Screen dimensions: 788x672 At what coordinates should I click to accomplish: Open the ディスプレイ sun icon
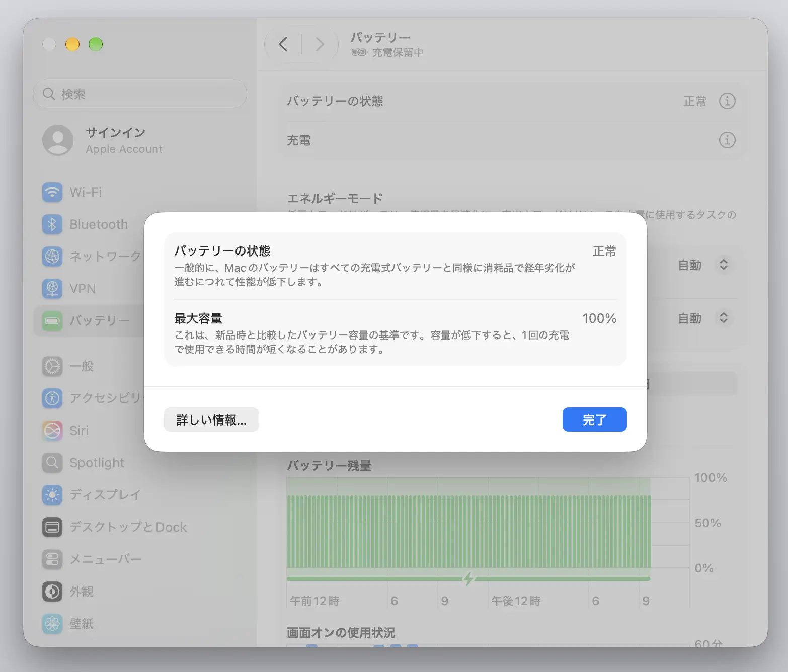point(52,495)
